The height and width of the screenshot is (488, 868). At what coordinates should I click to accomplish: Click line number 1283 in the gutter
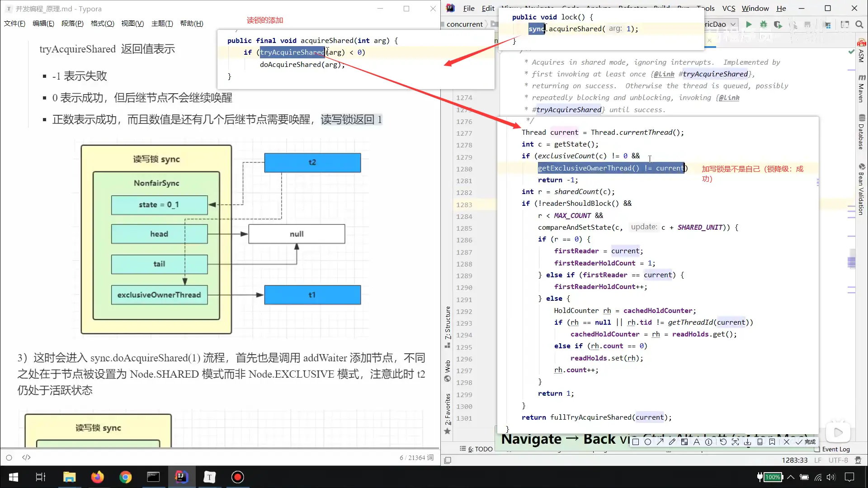(x=464, y=205)
